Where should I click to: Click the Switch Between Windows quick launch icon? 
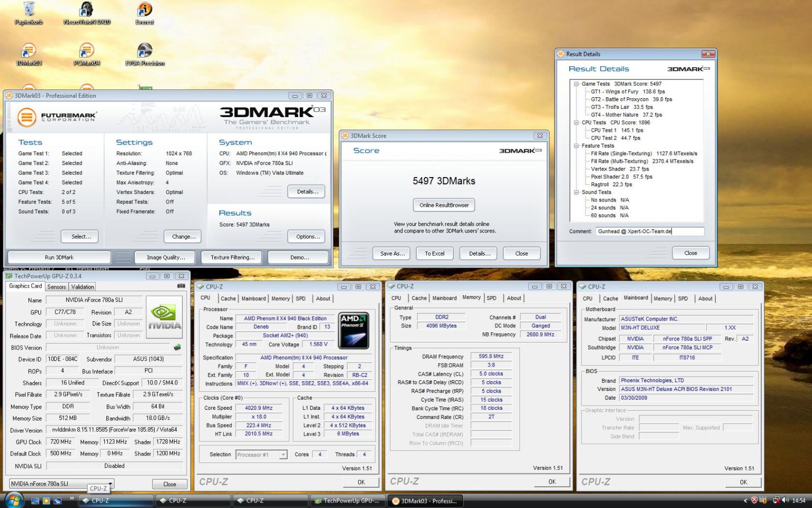[57, 501]
